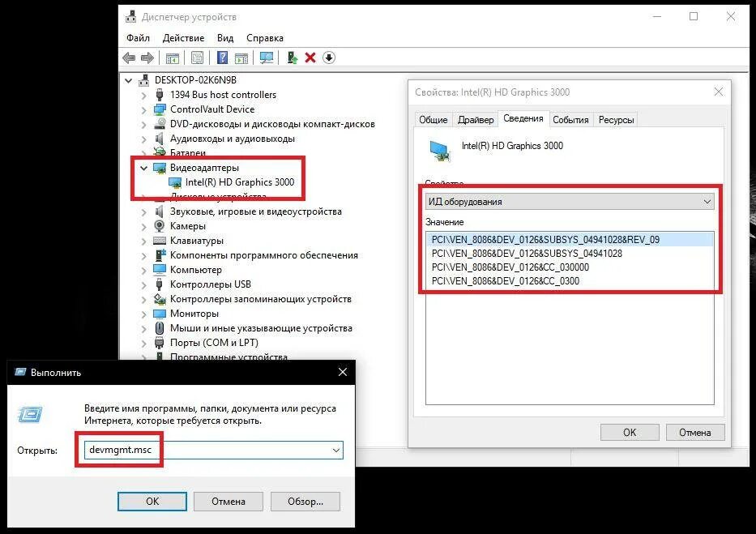Switch to the Ресурсы tab
The height and width of the screenshot is (534, 756).
pyautogui.click(x=616, y=120)
